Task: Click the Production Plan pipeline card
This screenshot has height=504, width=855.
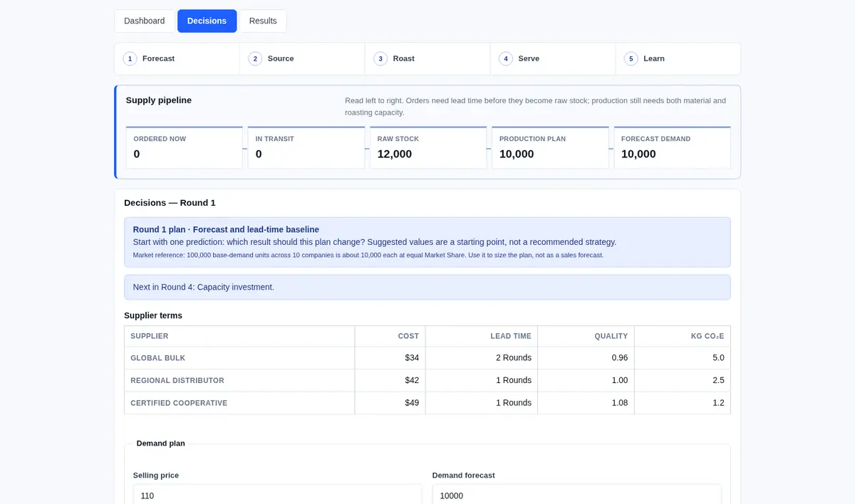Action: coord(550,147)
